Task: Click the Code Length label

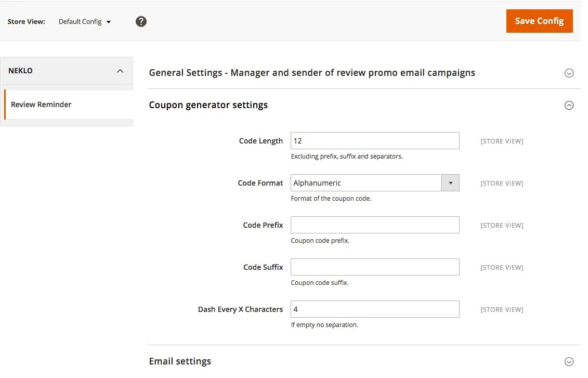Action: coord(260,141)
